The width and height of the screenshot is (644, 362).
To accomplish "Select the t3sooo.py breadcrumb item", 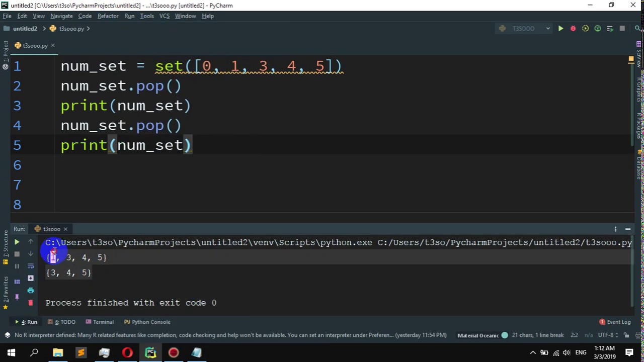I will click(67, 29).
